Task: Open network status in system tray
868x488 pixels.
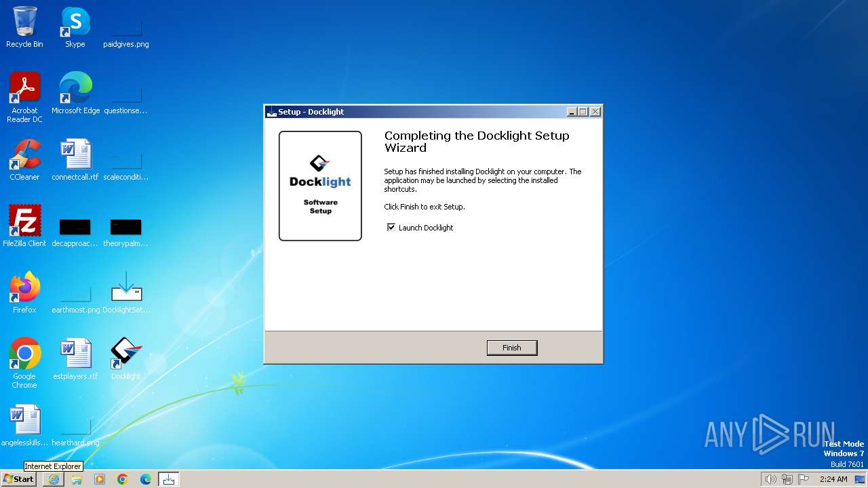Action: tap(787, 479)
